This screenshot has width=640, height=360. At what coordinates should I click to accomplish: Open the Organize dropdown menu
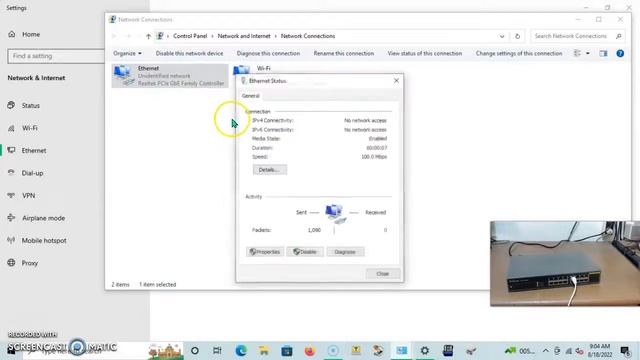point(127,53)
